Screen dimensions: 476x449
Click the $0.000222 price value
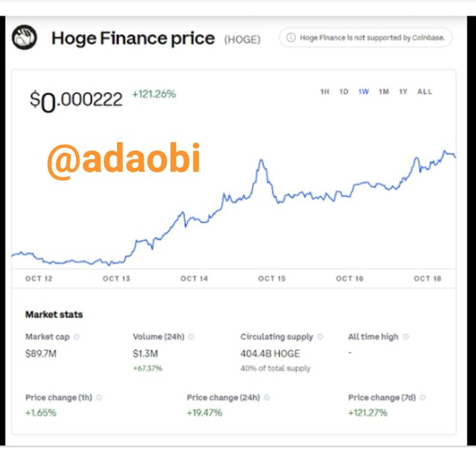coord(76,100)
